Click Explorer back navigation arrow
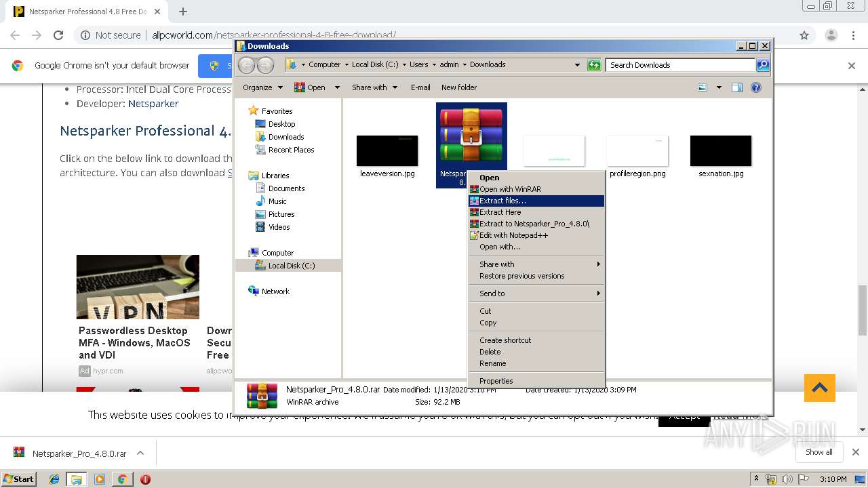Screen dimensions: 868x488 [247, 65]
